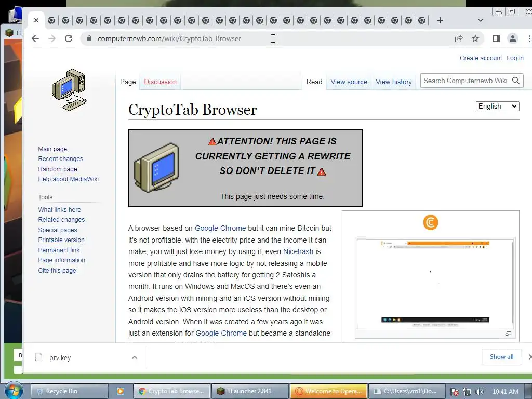Click the network tray icon
Screen dimensions: 532x399
point(467,392)
